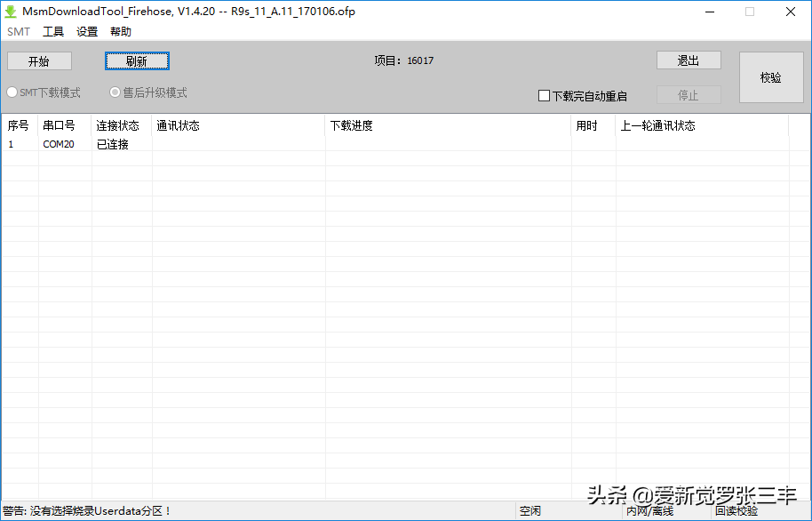The width and height of the screenshot is (812, 521).
Task: Open the 工具 menu
Action: pyautogui.click(x=52, y=32)
